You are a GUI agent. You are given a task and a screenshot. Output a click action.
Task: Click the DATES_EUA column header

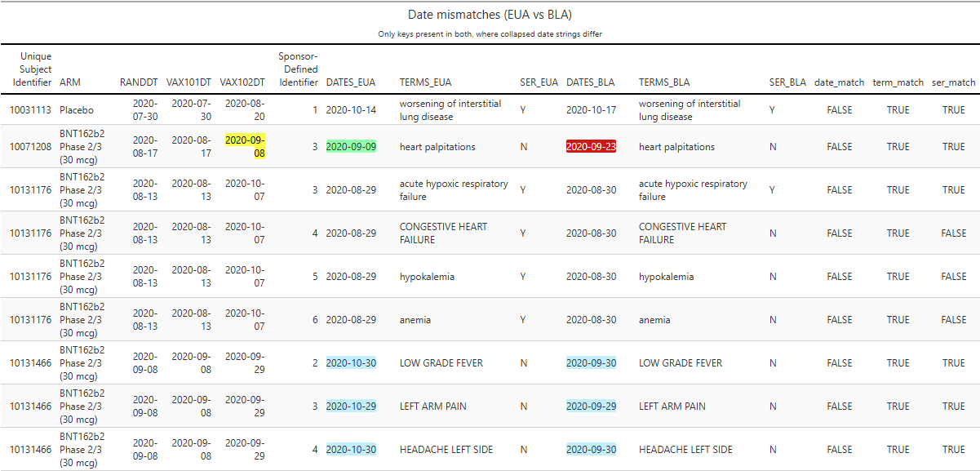coord(351,82)
